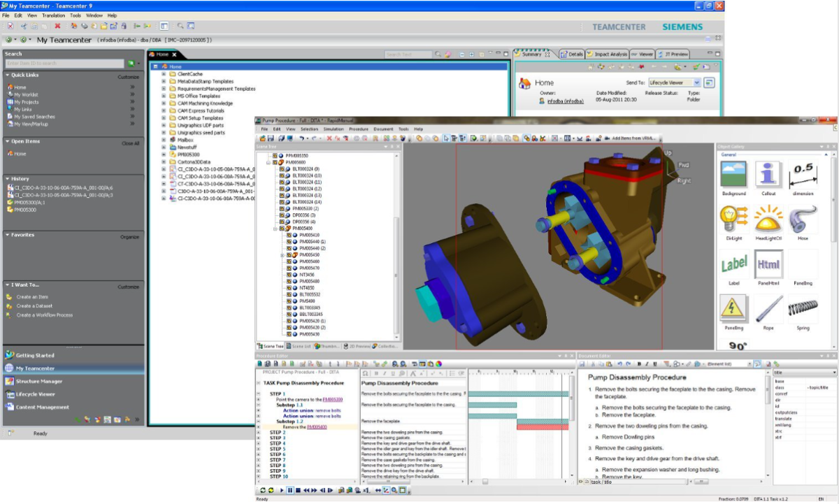This screenshot has height=504, width=839.
Task: Collapse the History section
Action: click(x=8, y=179)
